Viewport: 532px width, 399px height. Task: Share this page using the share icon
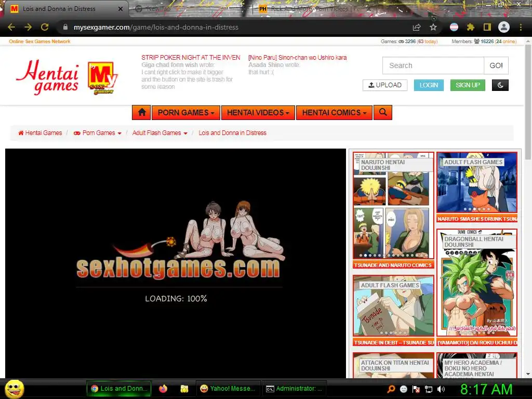click(417, 27)
